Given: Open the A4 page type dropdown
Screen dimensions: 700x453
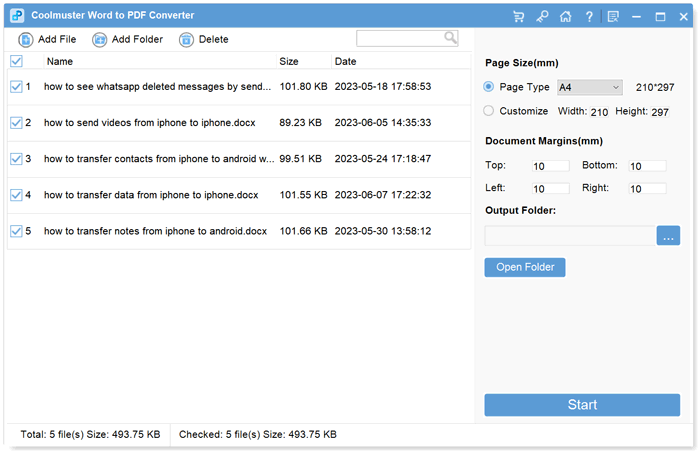Looking at the screenshot, I should point(589,87).
